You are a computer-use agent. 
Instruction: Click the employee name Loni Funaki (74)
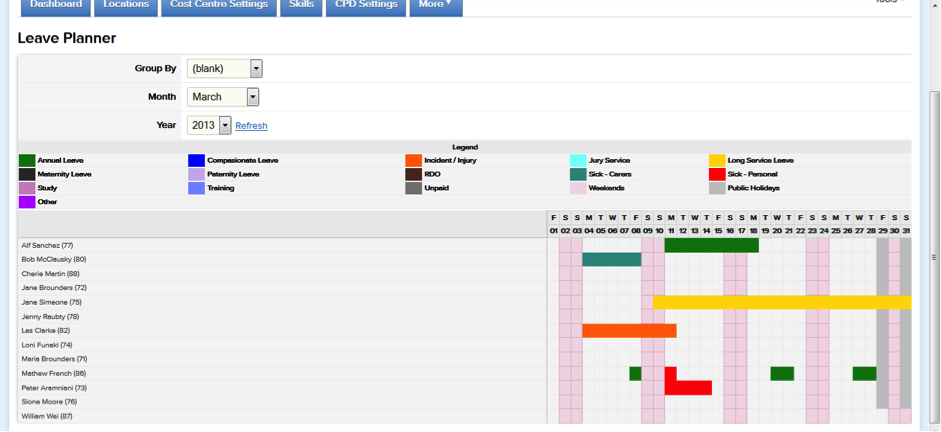[x=47, y=345]
